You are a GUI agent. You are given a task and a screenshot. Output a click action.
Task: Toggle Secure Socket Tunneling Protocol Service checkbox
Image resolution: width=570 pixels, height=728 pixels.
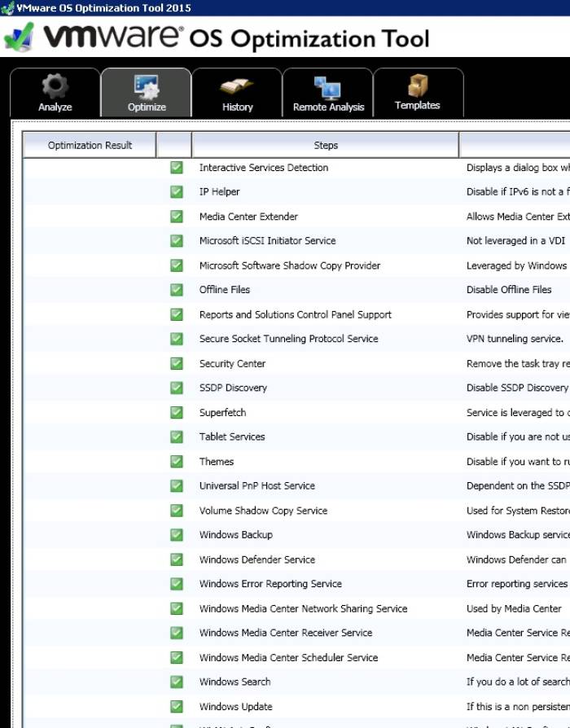click(x=177, y=339)
